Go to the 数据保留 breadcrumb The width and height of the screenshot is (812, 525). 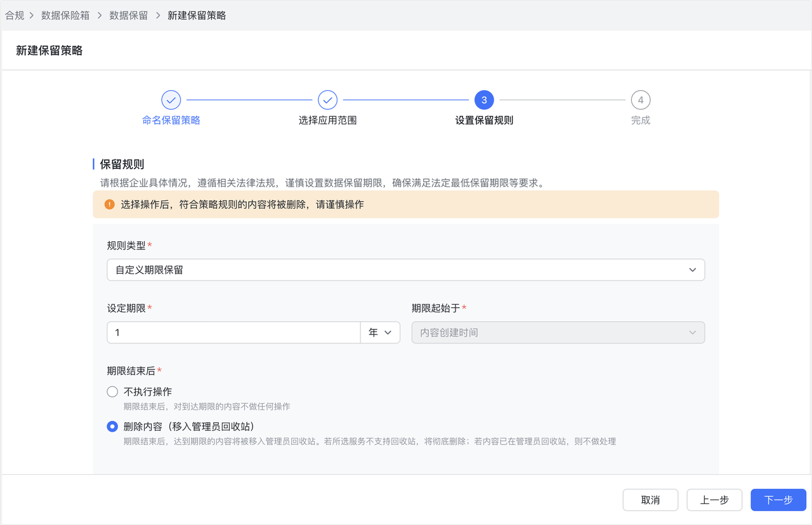click(128, 15)
